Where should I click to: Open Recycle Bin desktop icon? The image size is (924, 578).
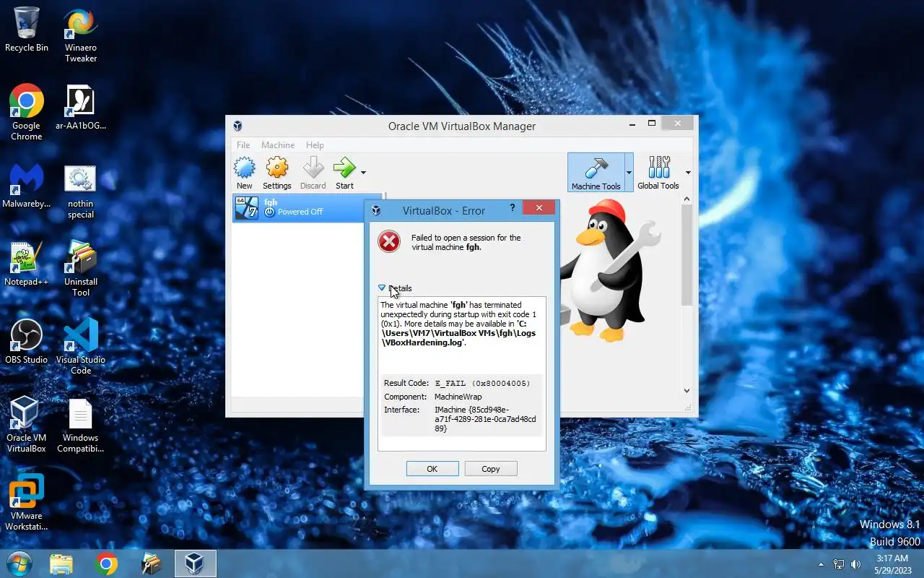click(x=27, y=30)
